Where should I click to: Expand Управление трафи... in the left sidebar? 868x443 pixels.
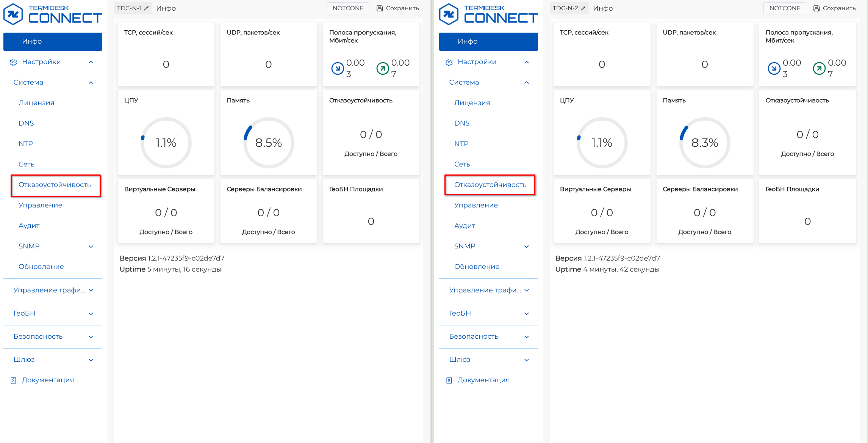pyautogui.click(x=91, y=291)
